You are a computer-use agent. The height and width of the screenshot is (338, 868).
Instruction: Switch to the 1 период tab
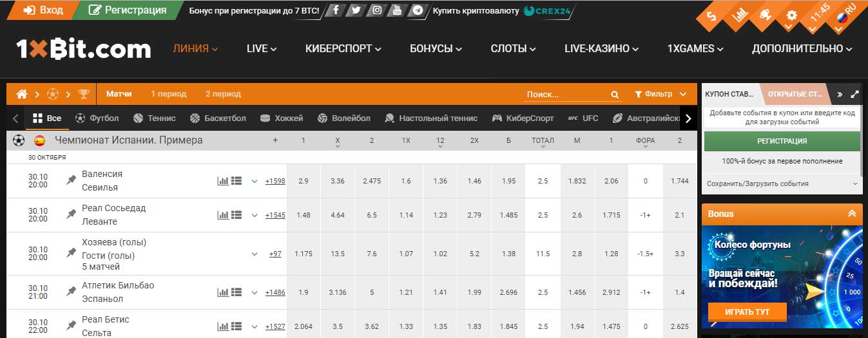pos(169,94)
